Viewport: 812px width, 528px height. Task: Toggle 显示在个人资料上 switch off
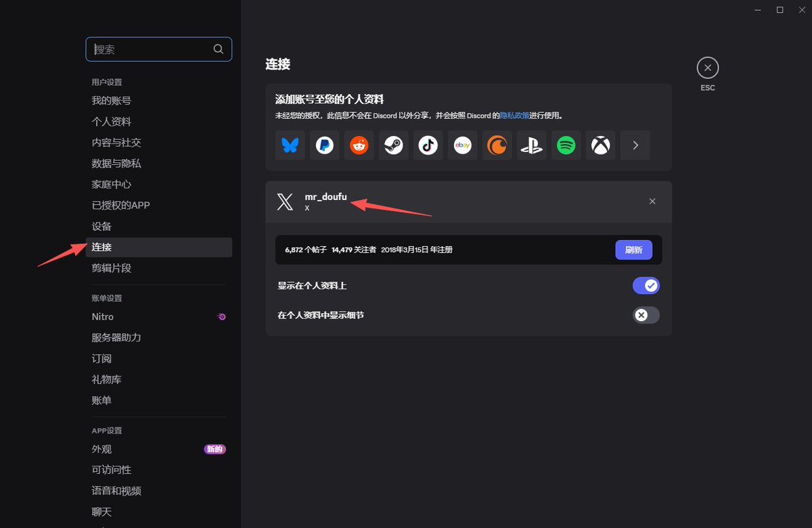(x=646, y=286)
